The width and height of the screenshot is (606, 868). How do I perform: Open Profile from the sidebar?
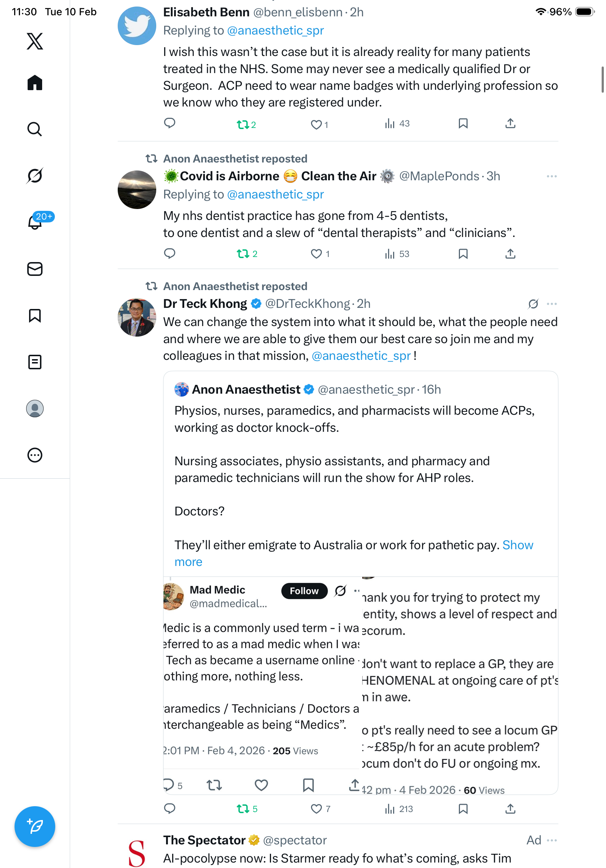[35, 408]
